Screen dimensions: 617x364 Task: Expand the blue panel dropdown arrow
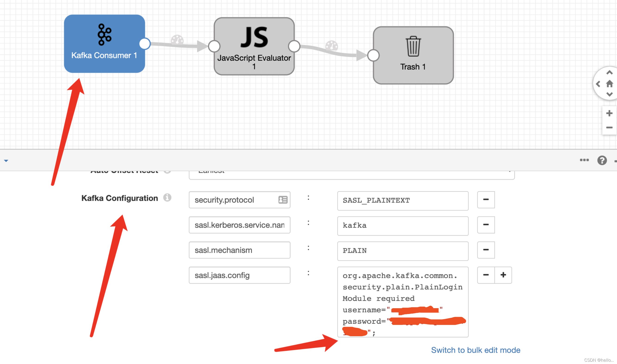[6, 161]
